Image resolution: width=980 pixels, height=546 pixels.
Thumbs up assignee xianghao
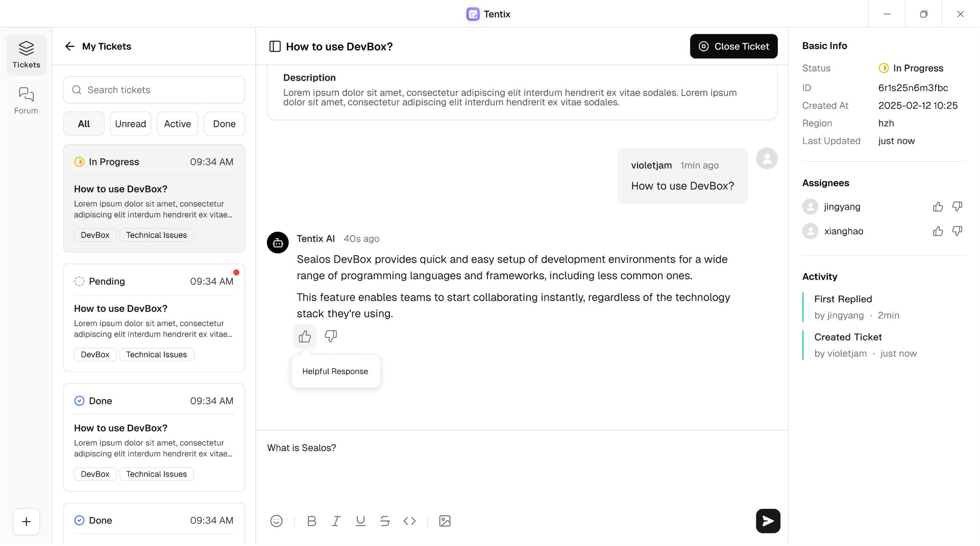point(938,231)
